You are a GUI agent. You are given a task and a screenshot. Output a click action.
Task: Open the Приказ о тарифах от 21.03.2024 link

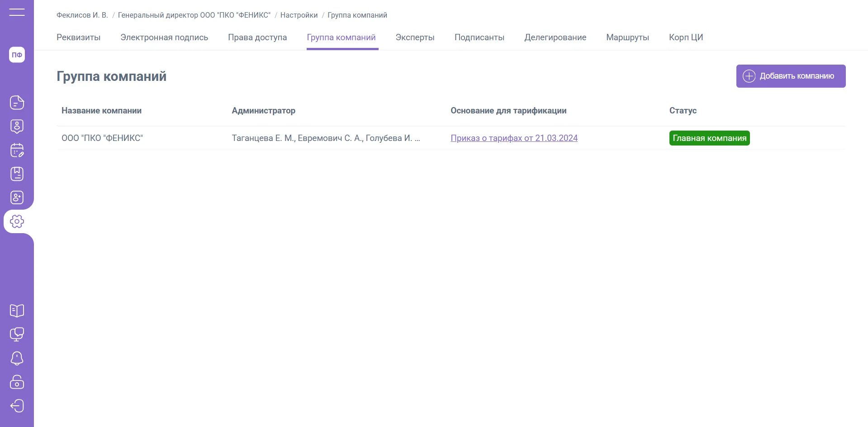pos(514,138)
